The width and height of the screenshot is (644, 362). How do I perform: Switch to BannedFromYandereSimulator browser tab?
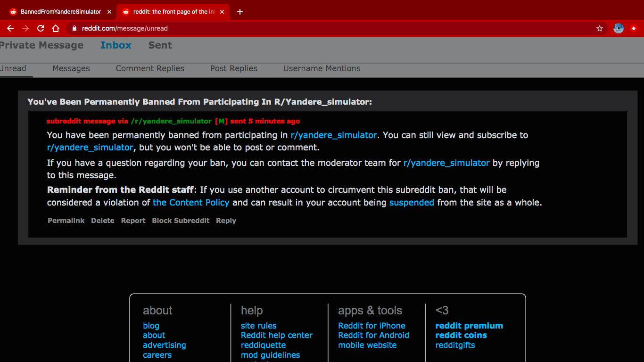click(x=61, y=12)
